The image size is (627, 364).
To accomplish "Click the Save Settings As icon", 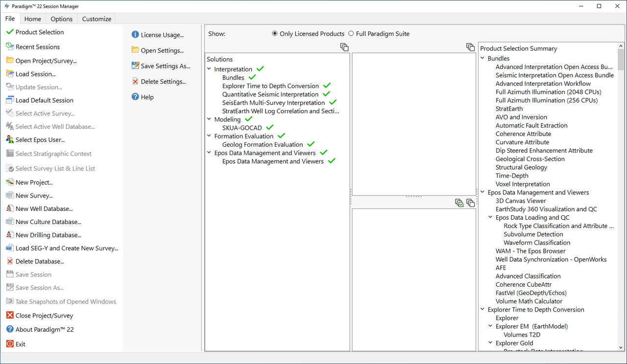I will 135,66.
